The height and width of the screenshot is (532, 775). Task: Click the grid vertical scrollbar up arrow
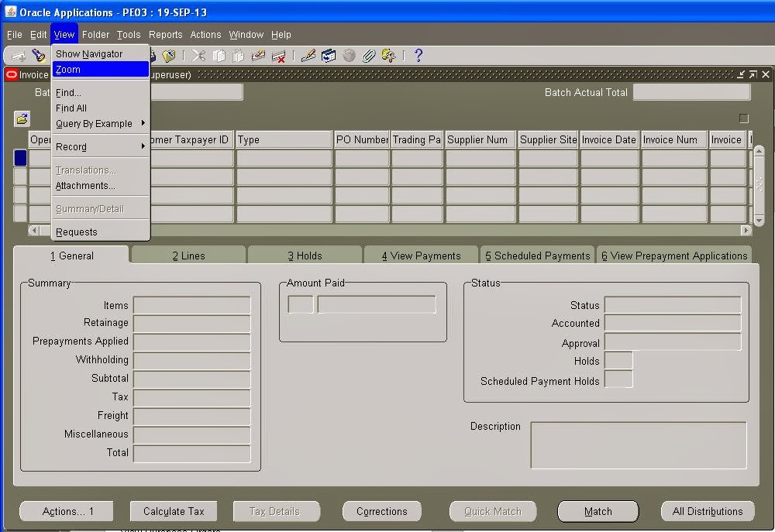759,151
